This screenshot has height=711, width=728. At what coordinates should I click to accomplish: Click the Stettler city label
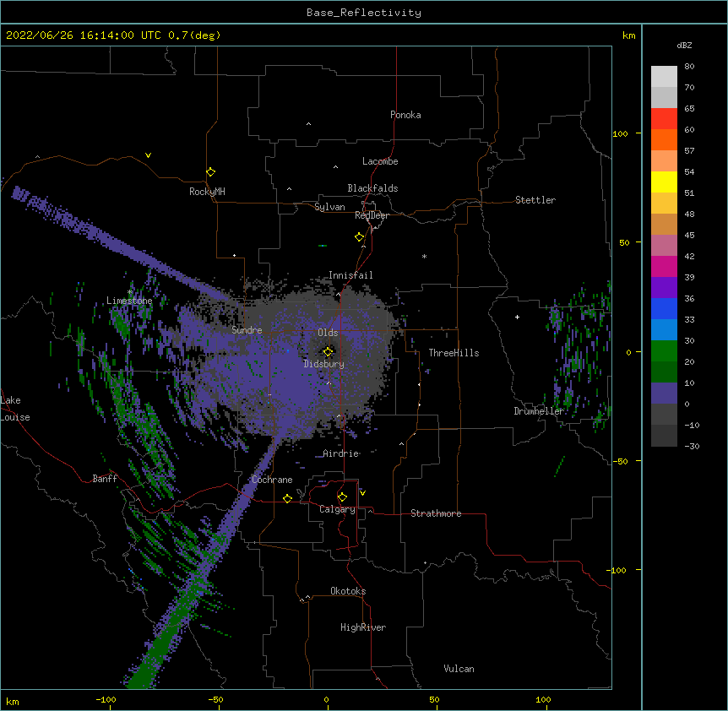pyautogui.click(x=535, y=200)
